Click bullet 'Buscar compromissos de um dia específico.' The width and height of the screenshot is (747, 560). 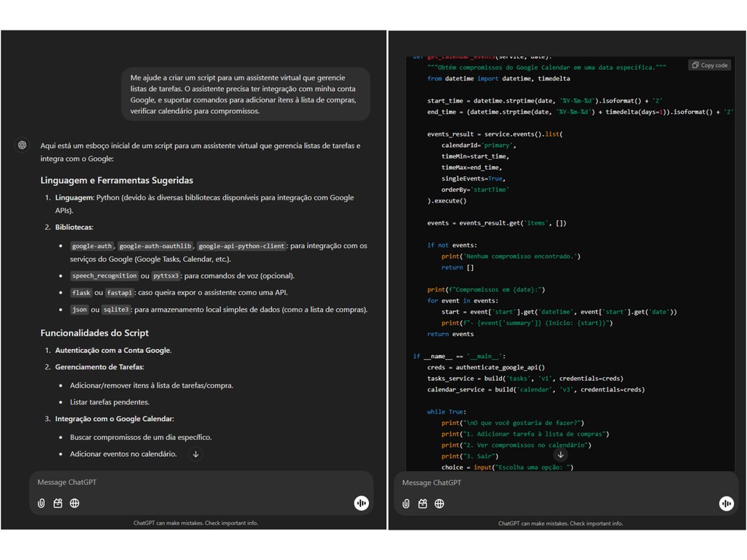pos(141,437)
